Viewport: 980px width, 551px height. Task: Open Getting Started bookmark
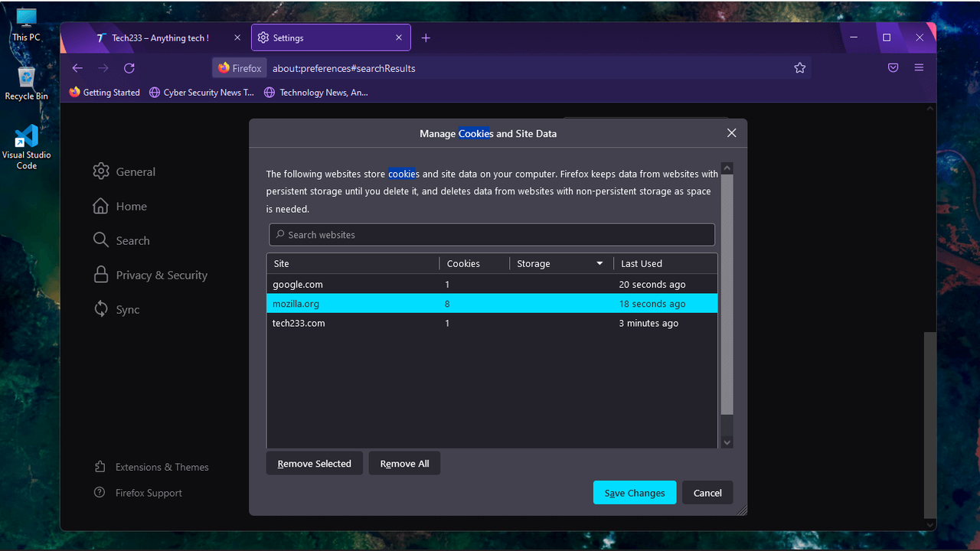(x=104, y=93)
